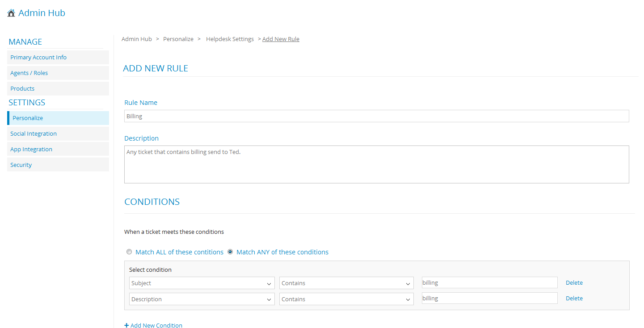Screen dimensions: 644x328
Task: Click the Rule Name field containing Billing
Action: [377, 116]
